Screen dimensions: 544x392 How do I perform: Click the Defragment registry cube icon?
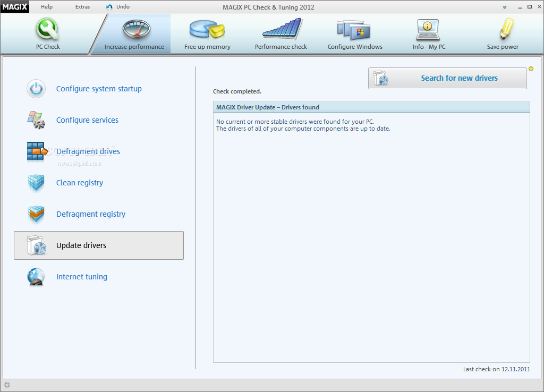click(x=36, y=214)
